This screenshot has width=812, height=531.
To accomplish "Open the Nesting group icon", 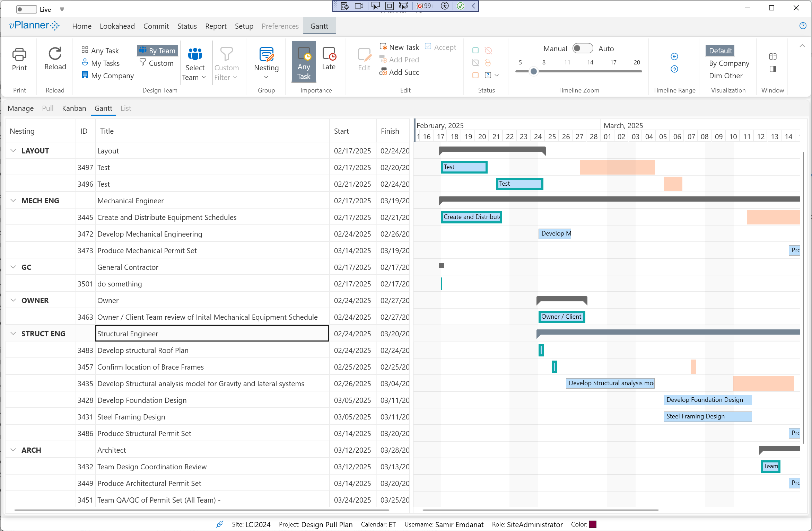I will point(266,55).
